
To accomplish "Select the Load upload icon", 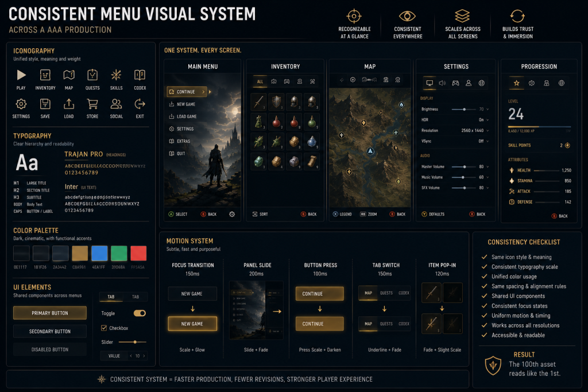I will [69, 104].
